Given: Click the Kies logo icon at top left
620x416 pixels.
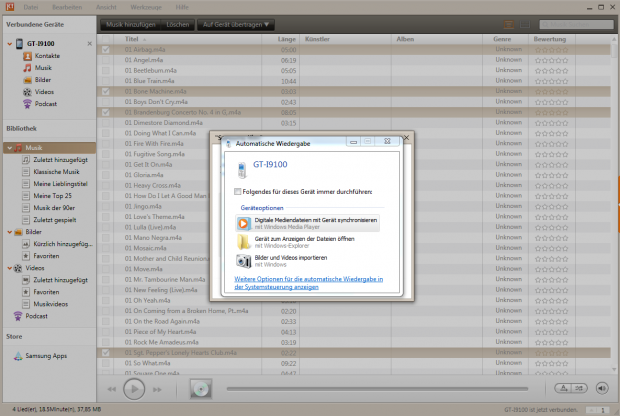Looking at the screenshot, I should [9, 7].
